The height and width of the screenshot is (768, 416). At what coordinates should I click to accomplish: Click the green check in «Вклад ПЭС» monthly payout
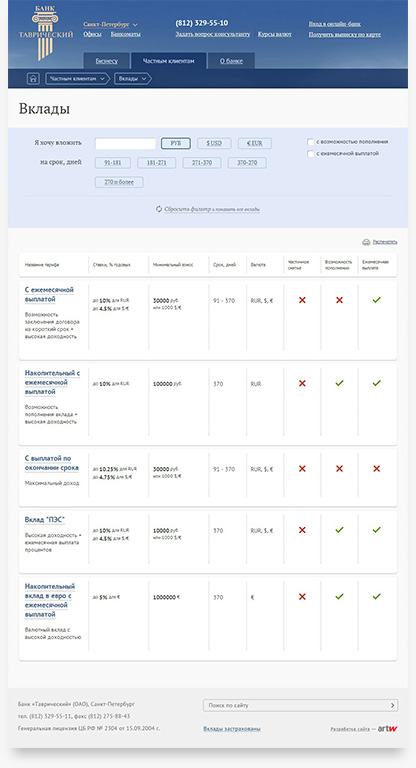coord(376,530)
